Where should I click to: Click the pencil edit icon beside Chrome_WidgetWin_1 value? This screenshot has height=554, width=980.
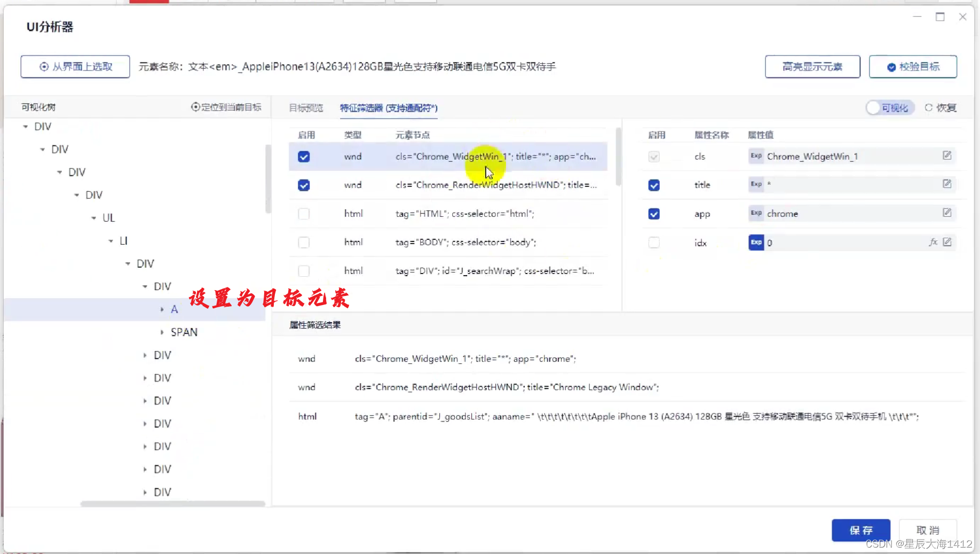point(947,155)
